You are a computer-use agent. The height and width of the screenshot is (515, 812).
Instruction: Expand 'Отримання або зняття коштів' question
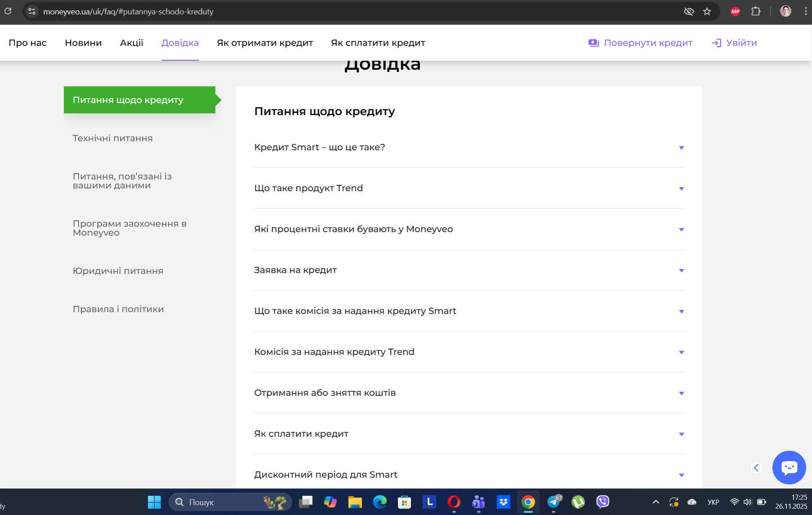click(469, 393)
